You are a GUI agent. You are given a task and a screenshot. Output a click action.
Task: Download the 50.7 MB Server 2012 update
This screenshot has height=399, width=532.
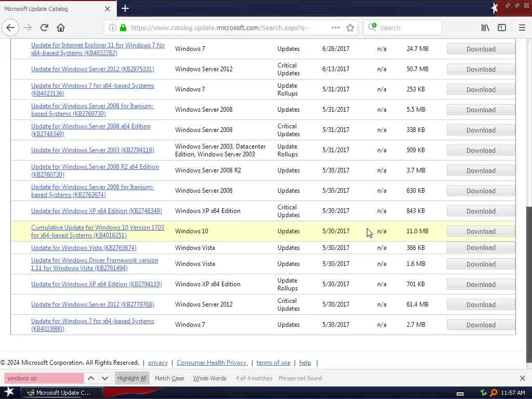click(x=481, y=69)
